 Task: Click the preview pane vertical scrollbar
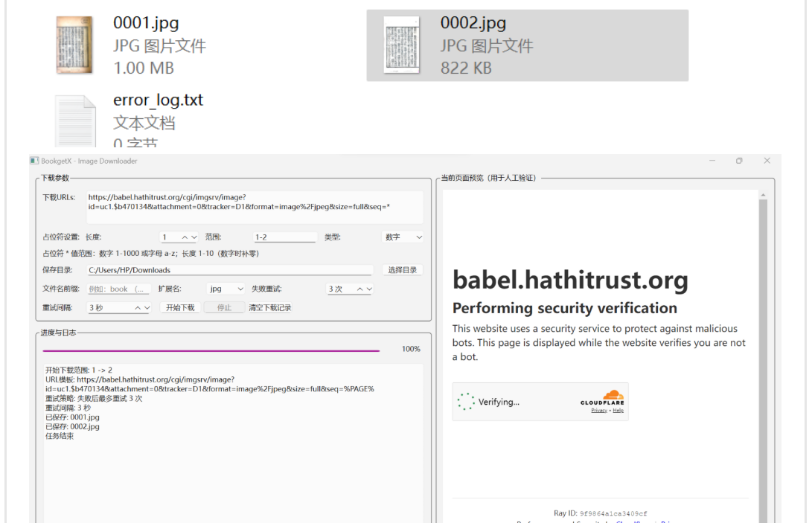point(763,357)
